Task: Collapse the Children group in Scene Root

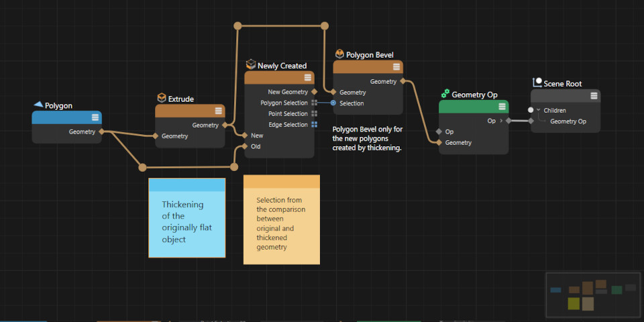Action: point(539,110)
